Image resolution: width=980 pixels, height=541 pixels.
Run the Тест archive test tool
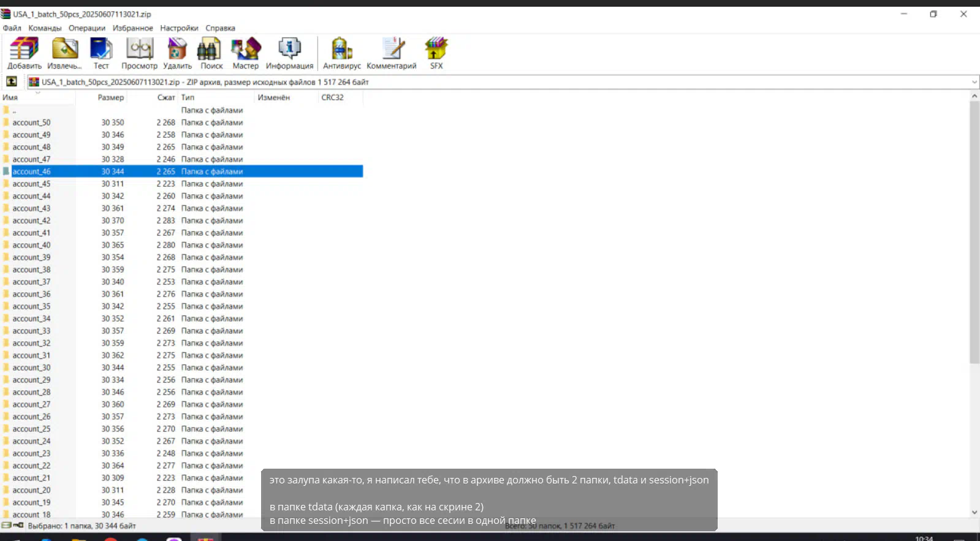tap(101, 53)
